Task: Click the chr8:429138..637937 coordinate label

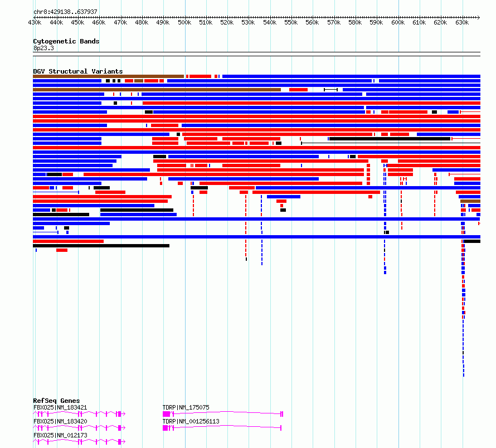Action: point(65,12)
